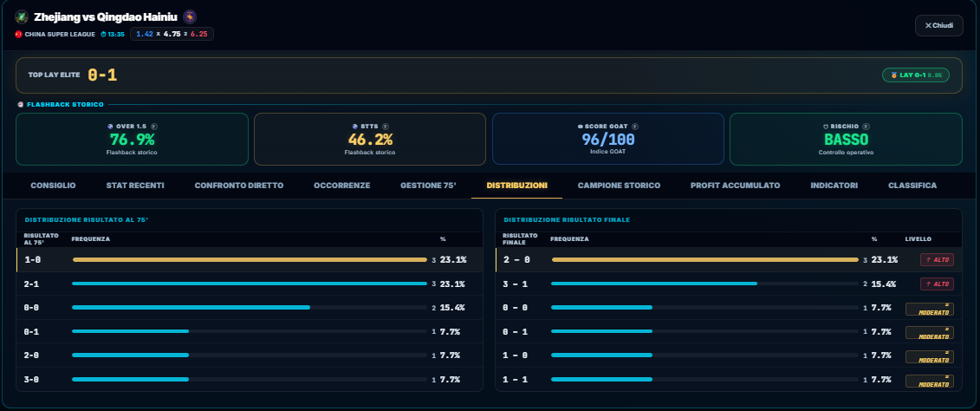Click the Score GOAT info question-mark icon
Screen dimensions: 980x411
(635, 127)
